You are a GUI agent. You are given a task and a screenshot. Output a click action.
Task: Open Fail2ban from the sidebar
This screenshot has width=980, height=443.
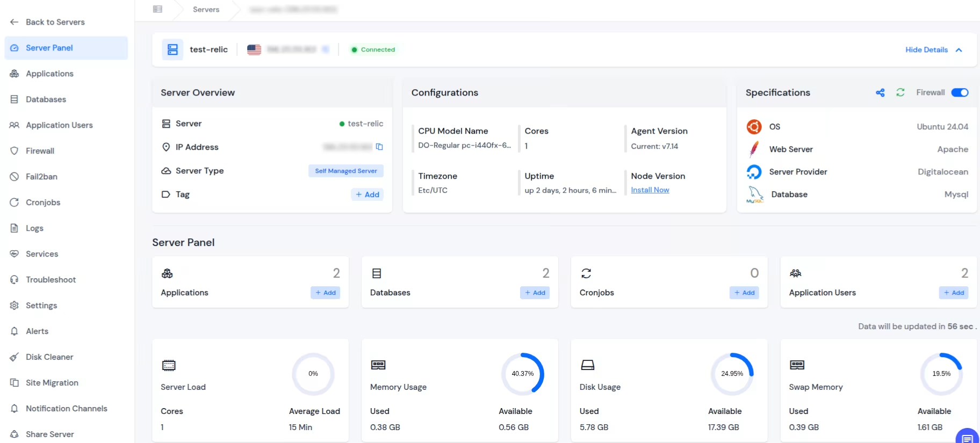coord(41,177)
